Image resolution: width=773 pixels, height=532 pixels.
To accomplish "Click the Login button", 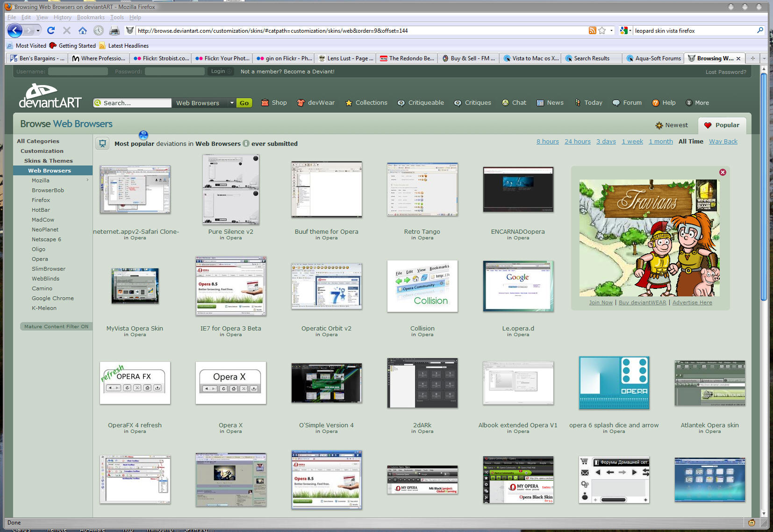I will 221,72.
